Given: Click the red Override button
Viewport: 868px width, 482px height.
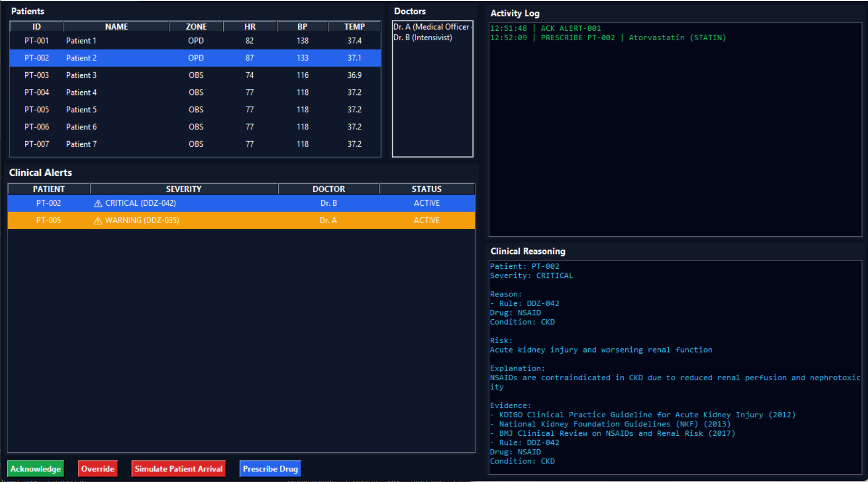Looking at the screenshot, I should (x=98, y=469).
